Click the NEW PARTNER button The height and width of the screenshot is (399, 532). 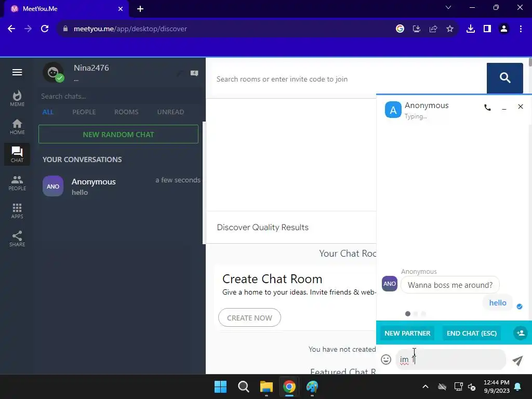pos(407,333)
